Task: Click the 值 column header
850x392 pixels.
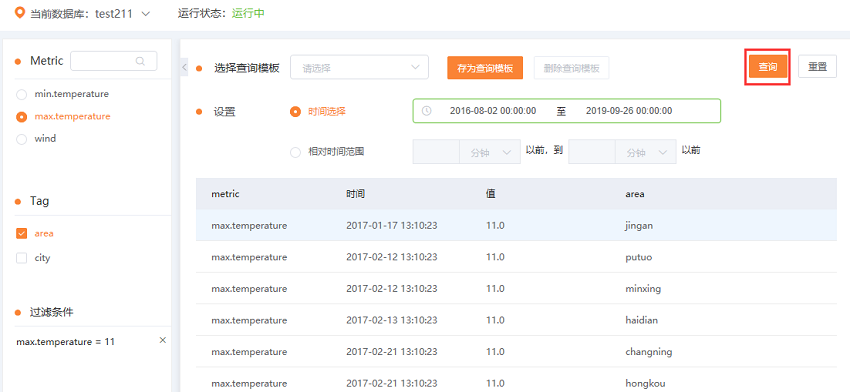Action: coord(491,194)
